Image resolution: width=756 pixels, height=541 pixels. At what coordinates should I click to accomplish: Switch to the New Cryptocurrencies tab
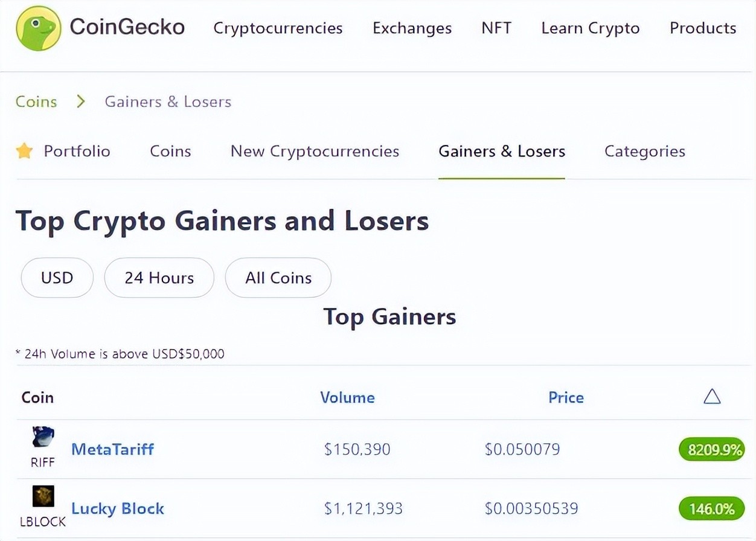[x=315, y=151]
